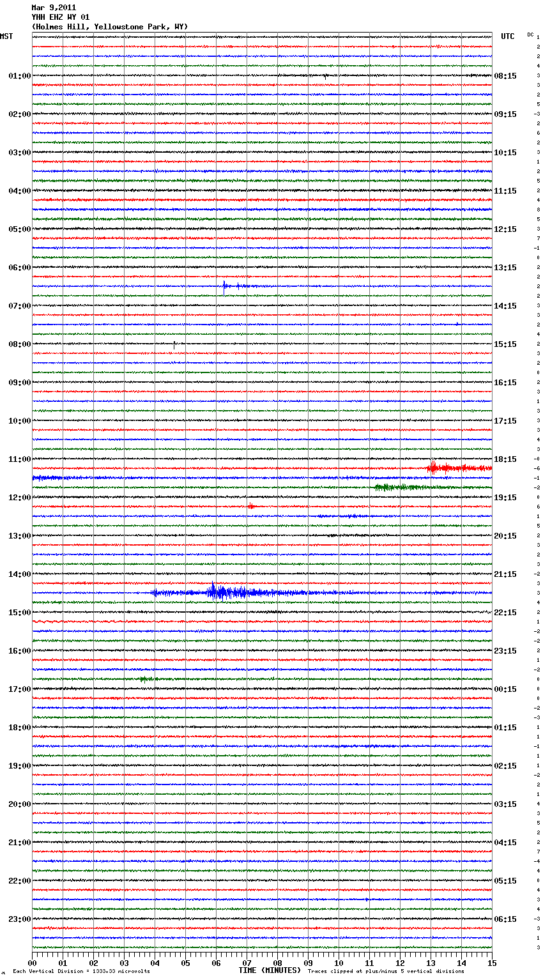Select the 02:00 MST row label
This screenshot has width=543, height=980.
[20, 114]
